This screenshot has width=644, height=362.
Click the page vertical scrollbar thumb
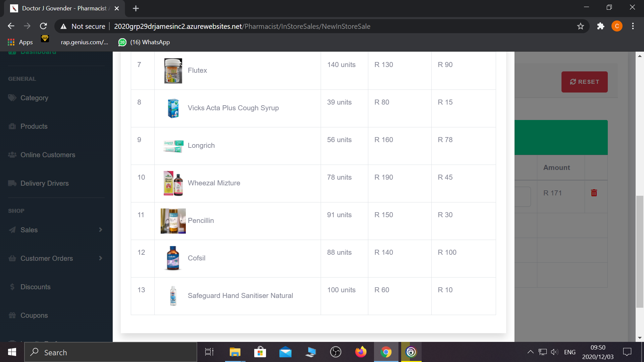click(x=640, y=251)
